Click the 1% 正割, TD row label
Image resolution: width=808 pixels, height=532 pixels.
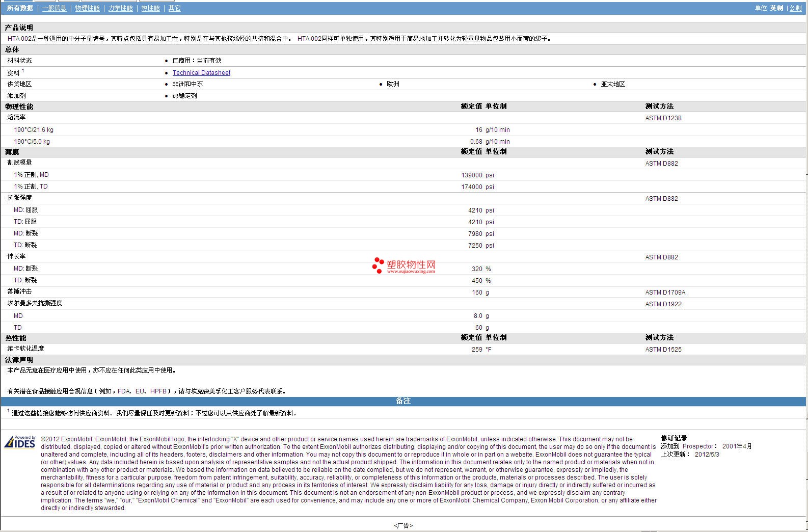pyautogui.click(x=31, y=187)
